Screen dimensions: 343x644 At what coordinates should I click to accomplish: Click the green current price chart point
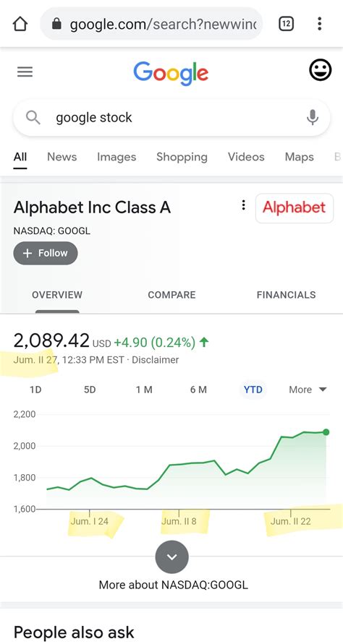point(326,432)
